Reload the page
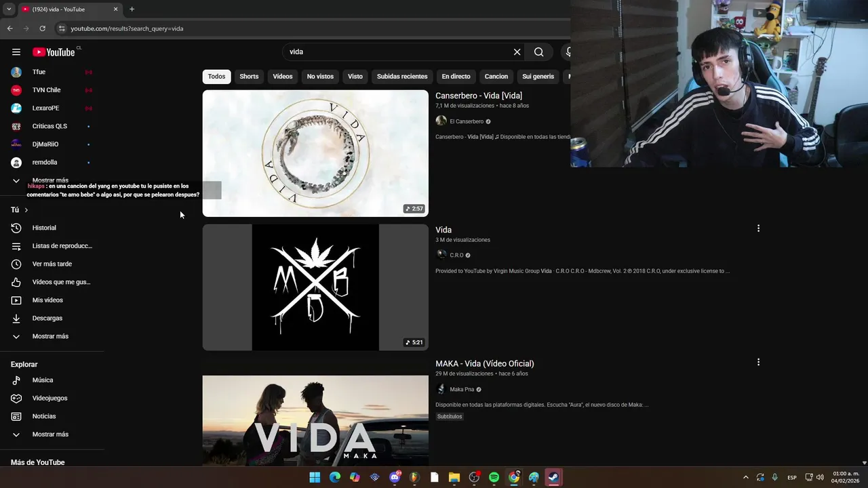The width and height of the screenshot is (868, 488). (42, 28)
